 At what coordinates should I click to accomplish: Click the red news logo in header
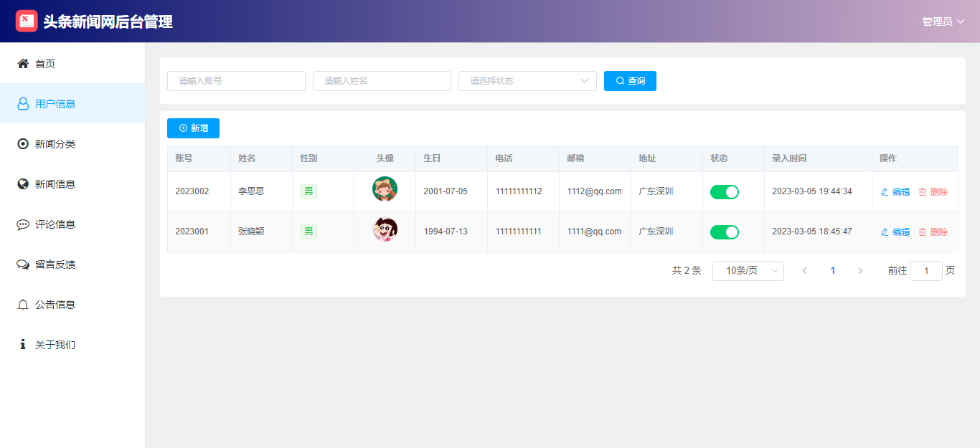point(27,21)
